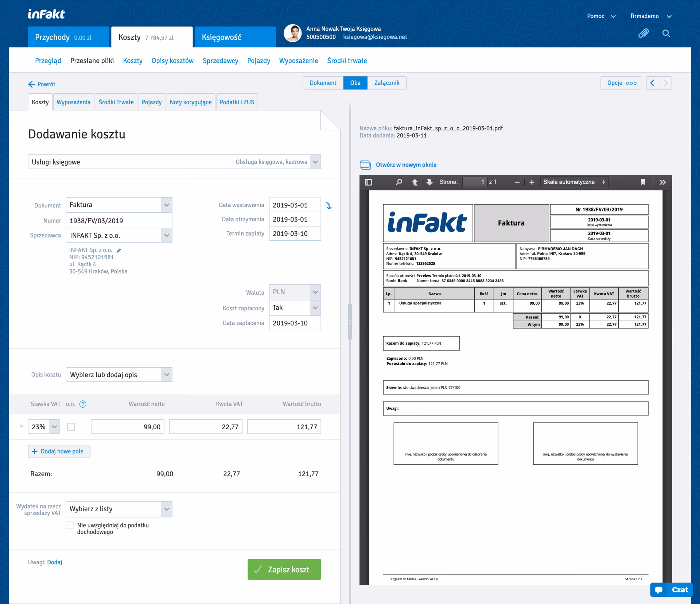The image size is (700, 604).
Task: Toggle the PDF viewer sidebar icon
Action: [x=368, y=182]
